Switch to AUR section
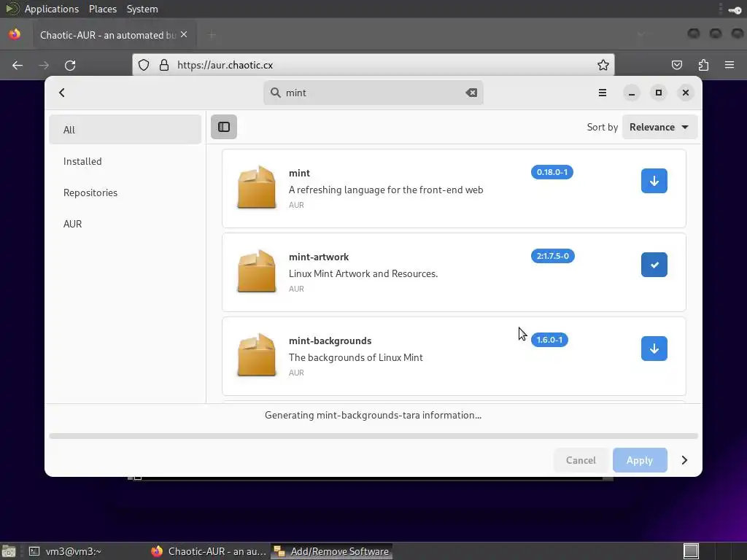The width and height of the screenshot is (747, 560). point(125,224)
